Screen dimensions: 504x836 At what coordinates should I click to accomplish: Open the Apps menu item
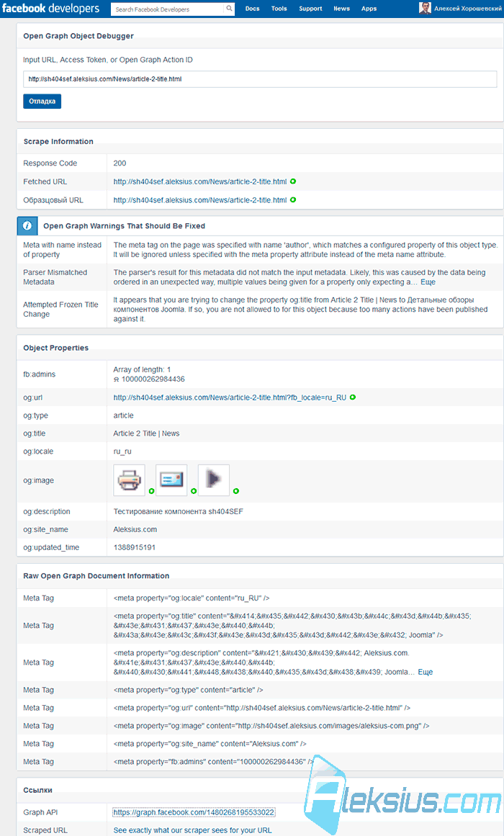tap(369, 9)
